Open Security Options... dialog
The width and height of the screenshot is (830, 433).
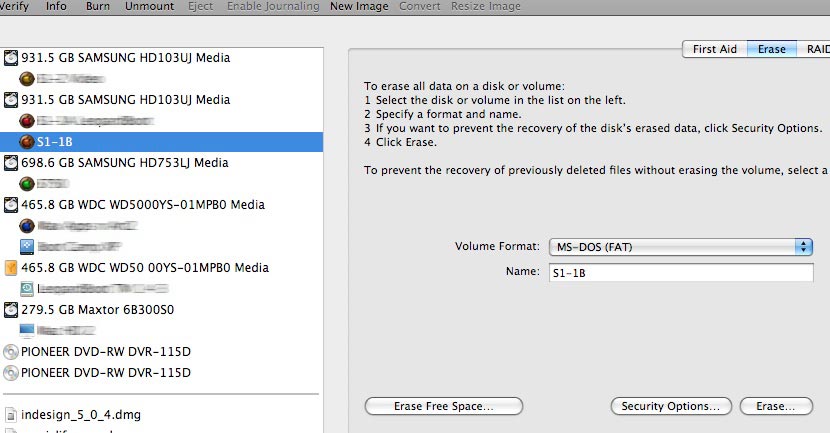(671, 406)
